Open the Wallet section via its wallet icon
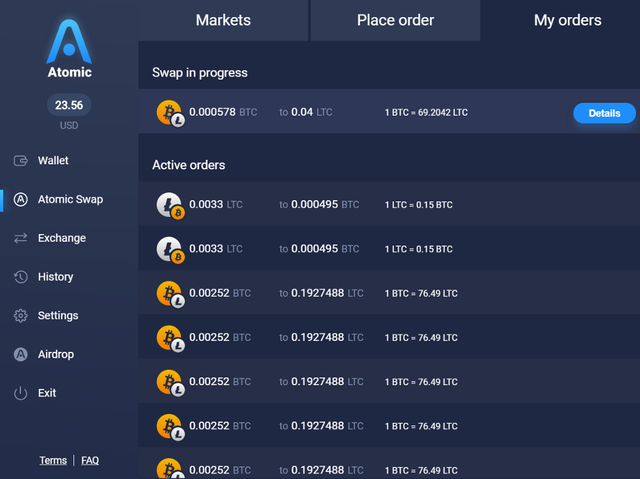This screenshot has height=479, width=640. (20, 161)
